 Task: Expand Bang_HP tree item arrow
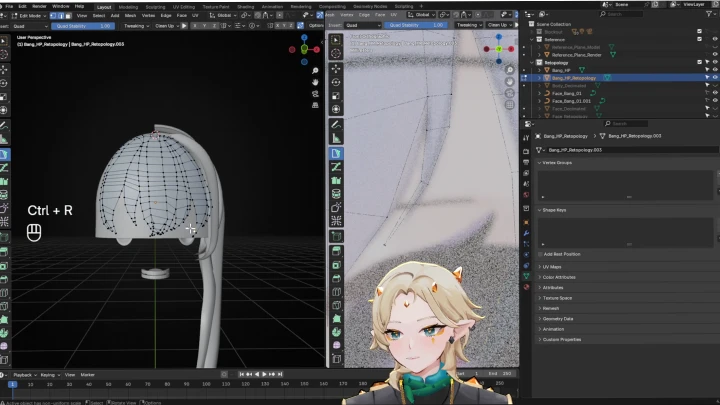pos(540,70)
